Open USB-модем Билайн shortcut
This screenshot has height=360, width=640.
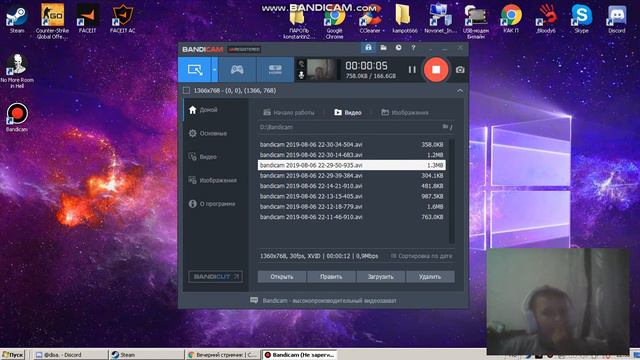476,22
